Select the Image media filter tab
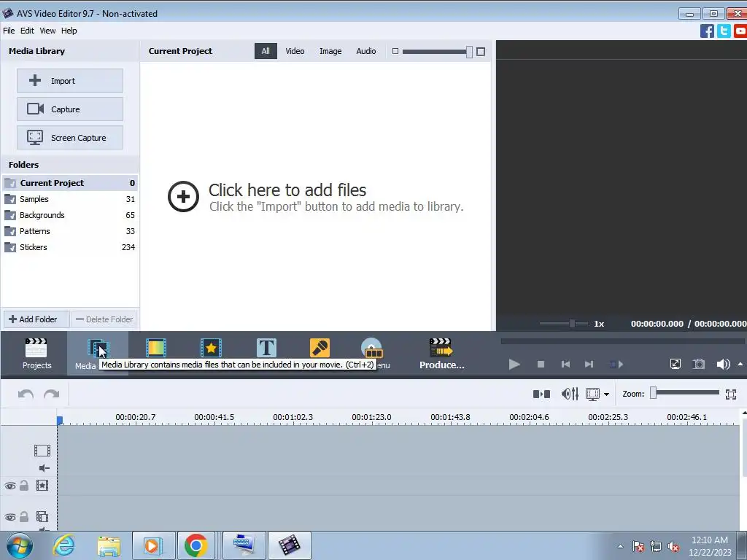This screenshot has height=560, width=747. coord(330,51)
